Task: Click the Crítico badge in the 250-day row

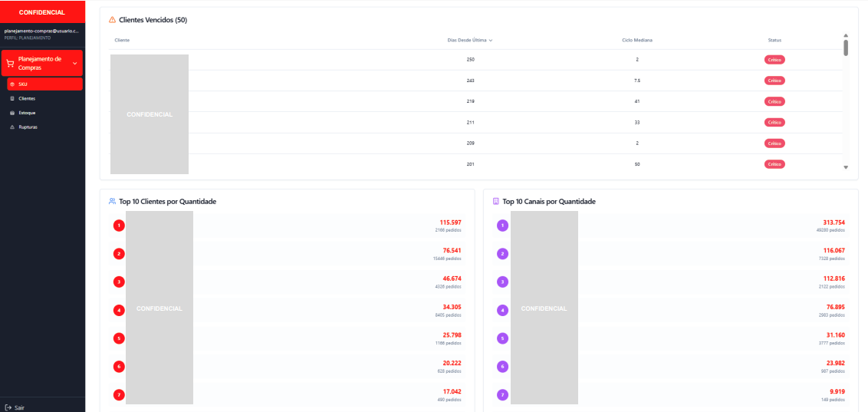Action: [774, 60]
